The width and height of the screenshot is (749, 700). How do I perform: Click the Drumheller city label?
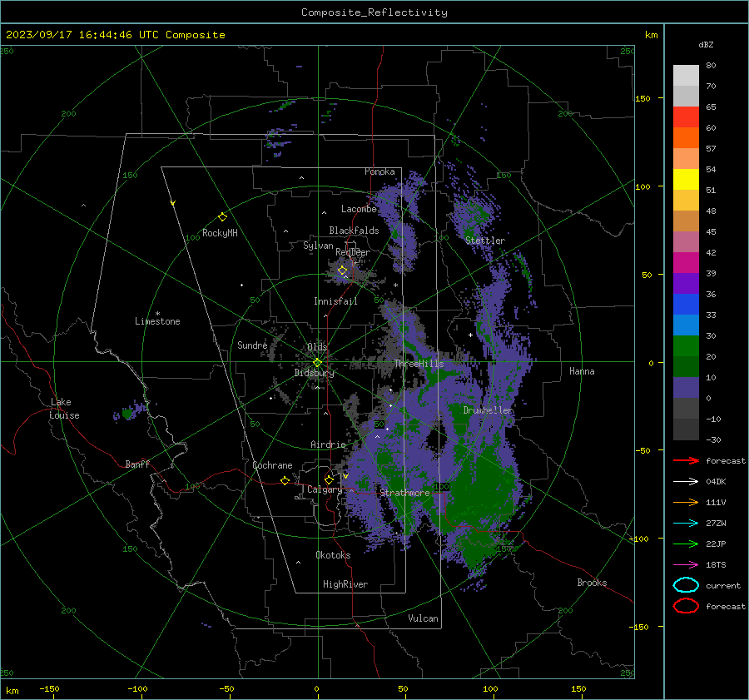tap(489, 410)
